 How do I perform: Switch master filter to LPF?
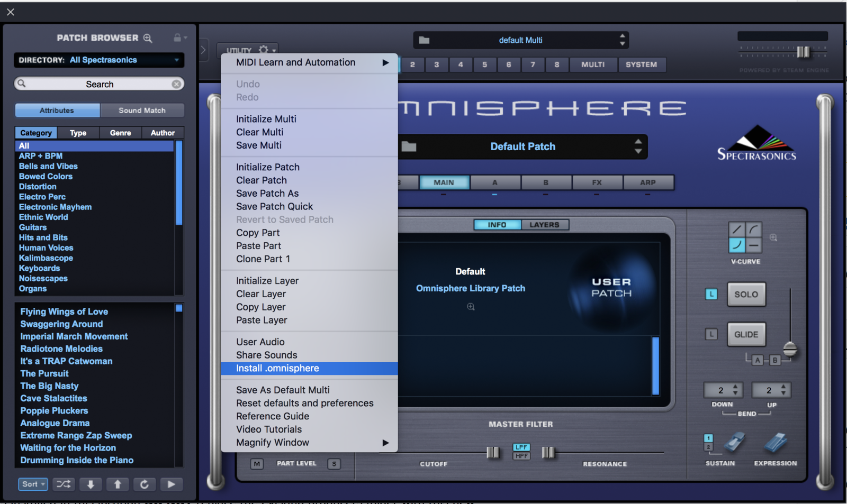[521, 447]
